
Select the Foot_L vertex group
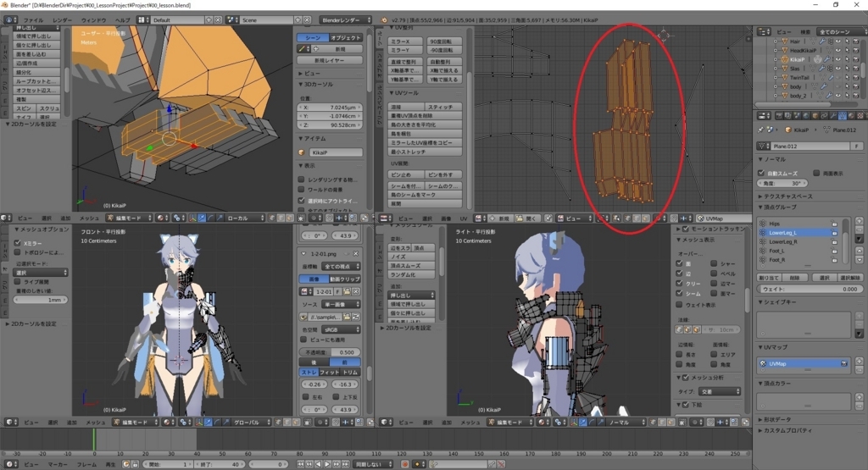tap(798, 251)
